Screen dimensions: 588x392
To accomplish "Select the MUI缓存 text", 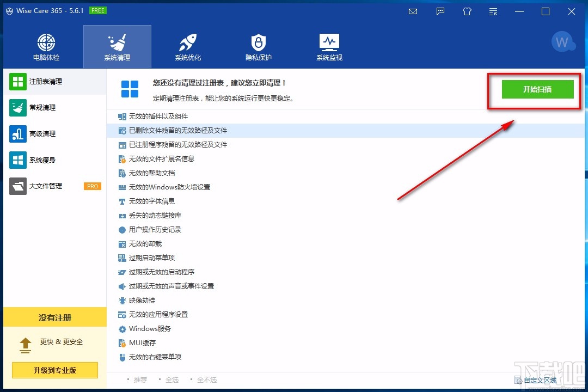I will (x=142, y=342).
